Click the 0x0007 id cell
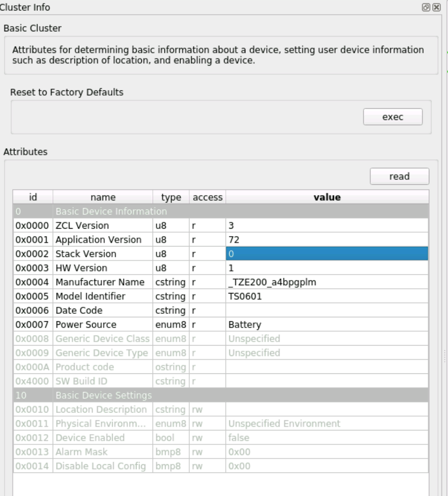This screenshot has width=448, height=496. pos(33,325)
